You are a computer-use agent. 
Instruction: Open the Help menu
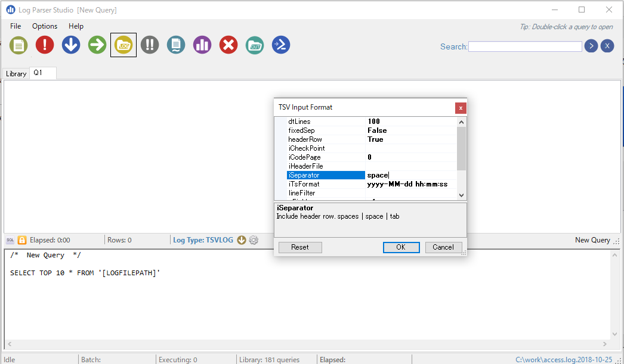76,26
